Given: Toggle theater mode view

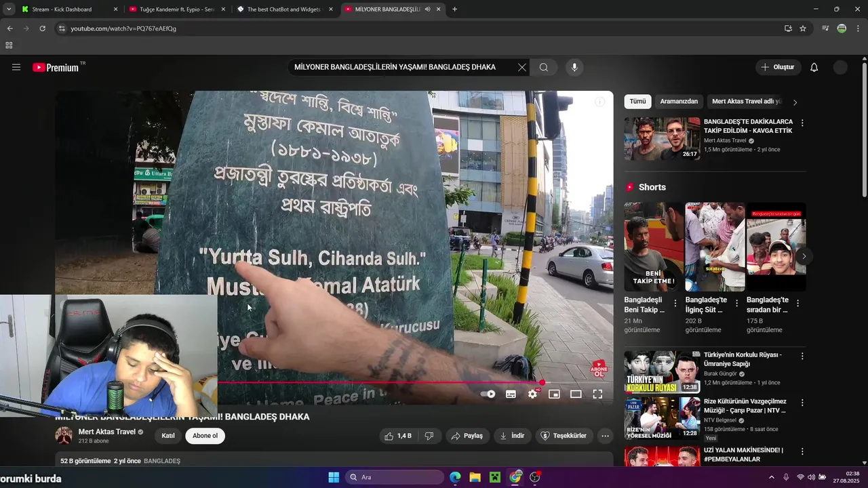Looking at the screenshot, I should pos(576,394).
